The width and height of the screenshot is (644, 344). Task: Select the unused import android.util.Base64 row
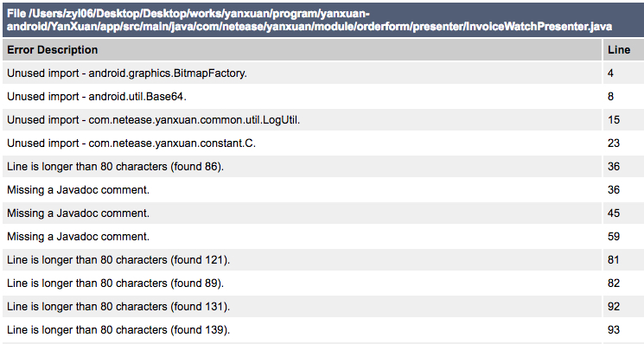coord(323,97)
